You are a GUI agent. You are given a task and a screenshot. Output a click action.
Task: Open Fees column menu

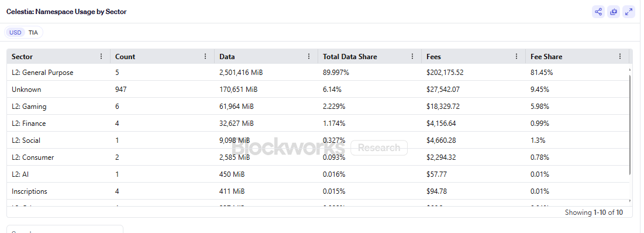[x=516, y=57]
